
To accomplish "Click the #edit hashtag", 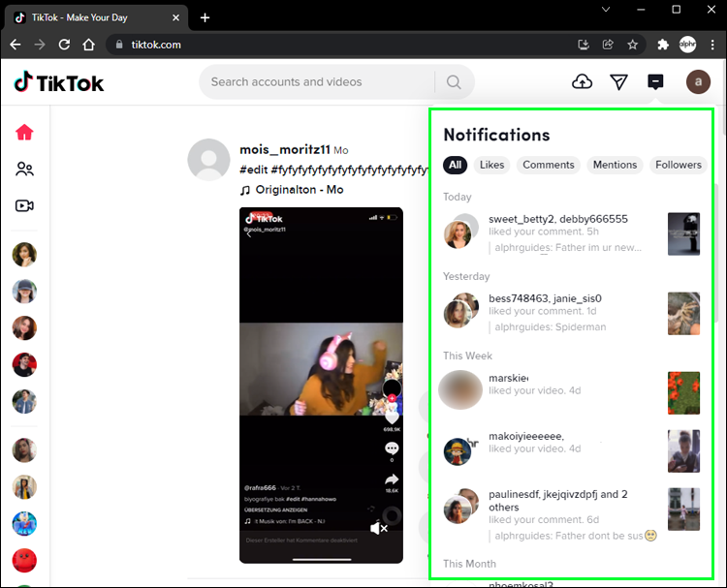I will pyautogui.click(x=254, y=170).
